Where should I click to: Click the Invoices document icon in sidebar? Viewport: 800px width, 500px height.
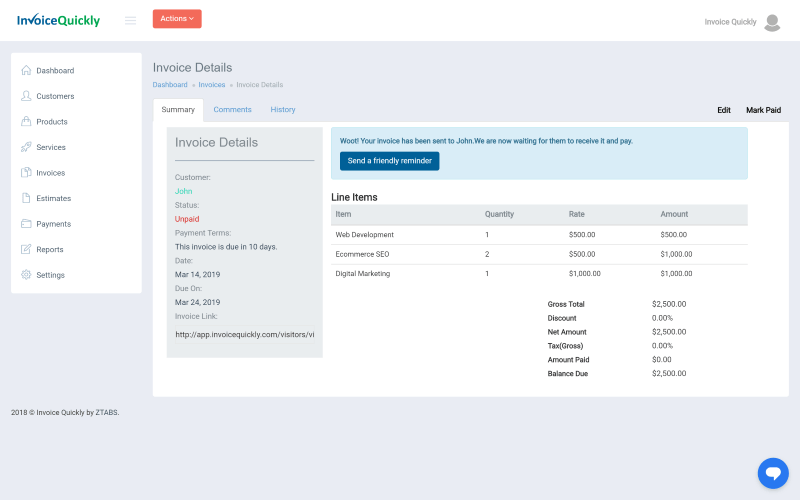[26, 173]
